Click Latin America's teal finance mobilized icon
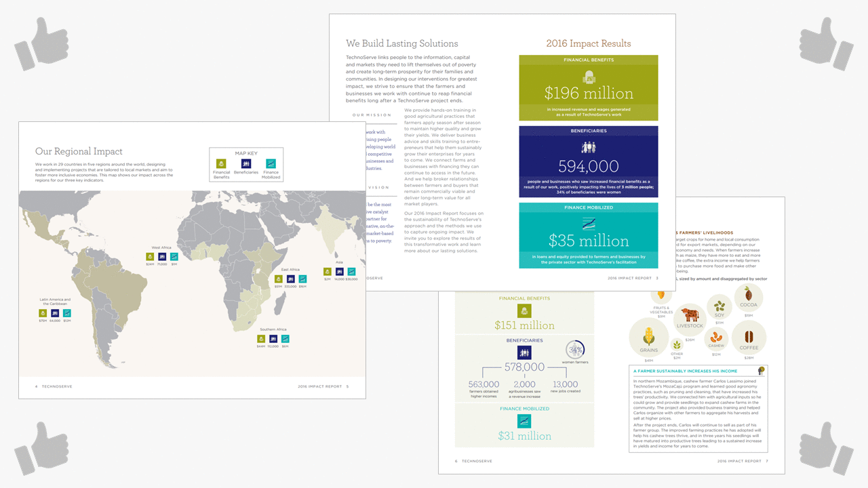868x488 pixels. tap(67, 313)
